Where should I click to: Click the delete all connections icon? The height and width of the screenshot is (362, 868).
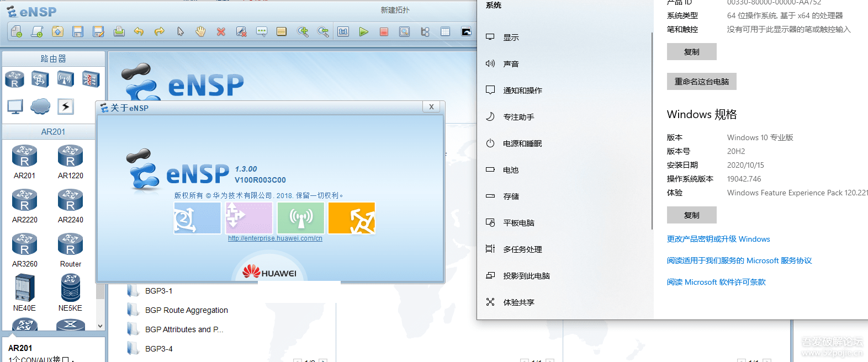tap(241, 31)
